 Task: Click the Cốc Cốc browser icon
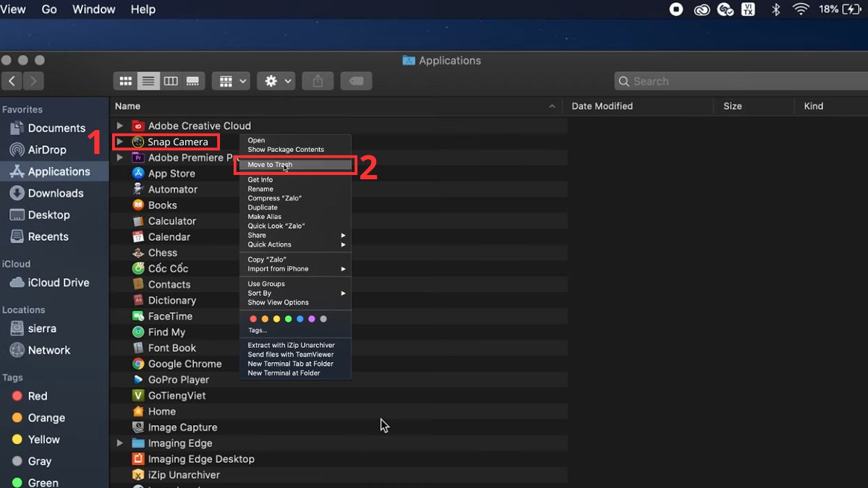point(138,268)
